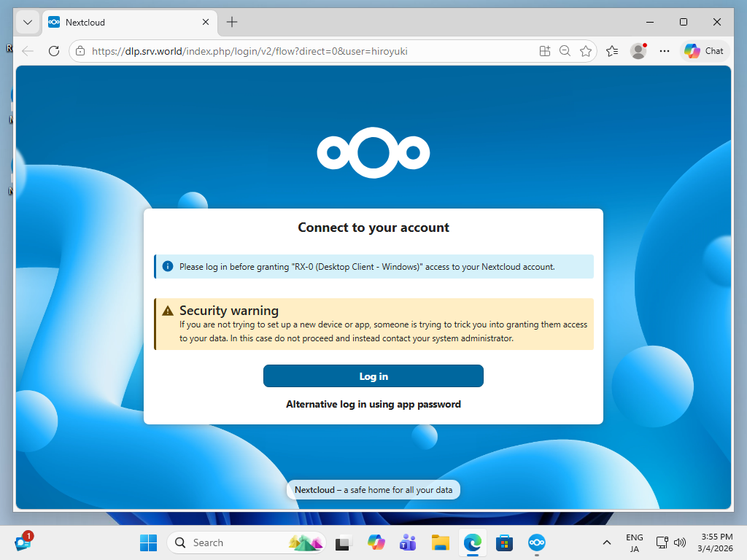Open Copilot Chat button

coord(704,51)
